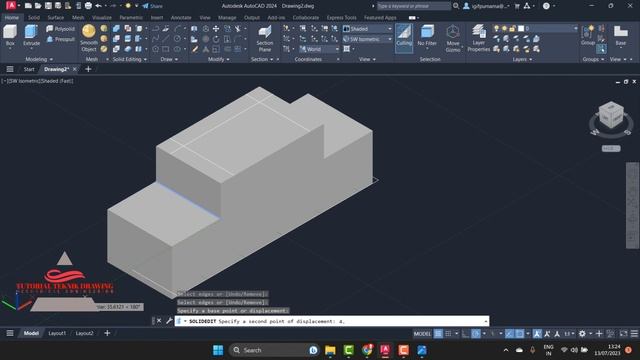This screenshot has height=360, width=640.
Task: Open the signed-in user account menu
Action: (487, 6)
